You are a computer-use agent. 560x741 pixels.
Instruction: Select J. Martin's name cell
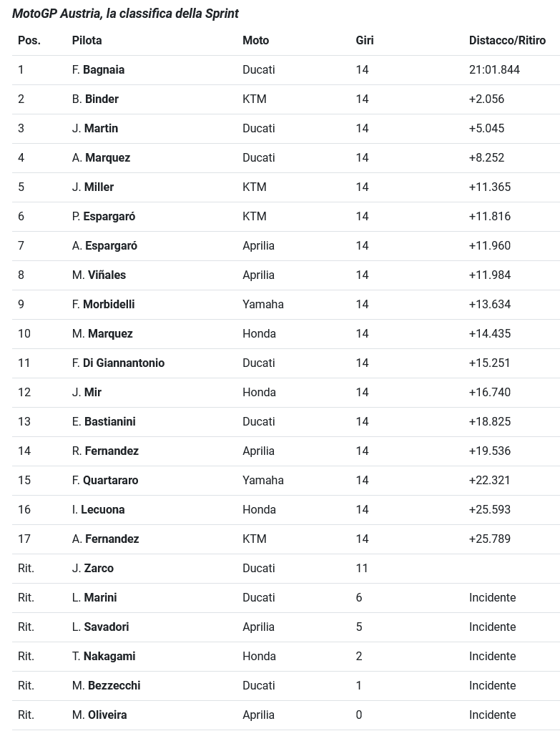[95, 129]
